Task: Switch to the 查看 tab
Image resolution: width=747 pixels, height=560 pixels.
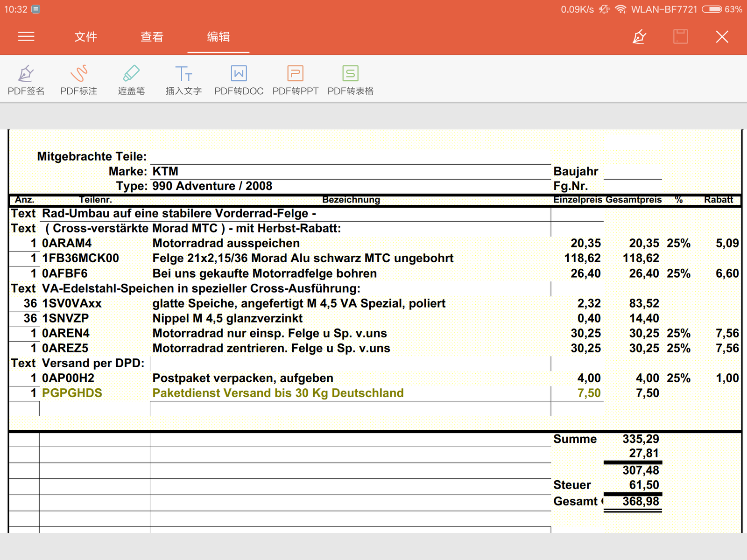Action: tap(152, 36)
